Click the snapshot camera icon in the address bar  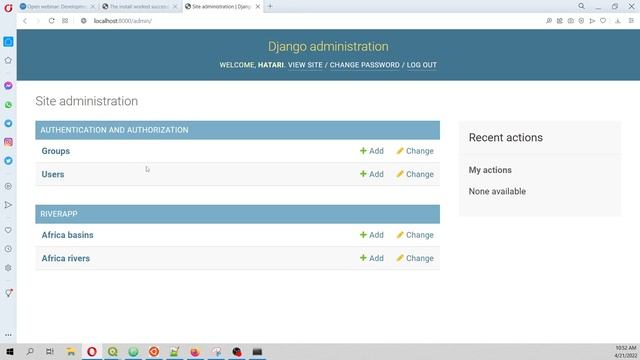pyautogui.click(x=571, y=21)
